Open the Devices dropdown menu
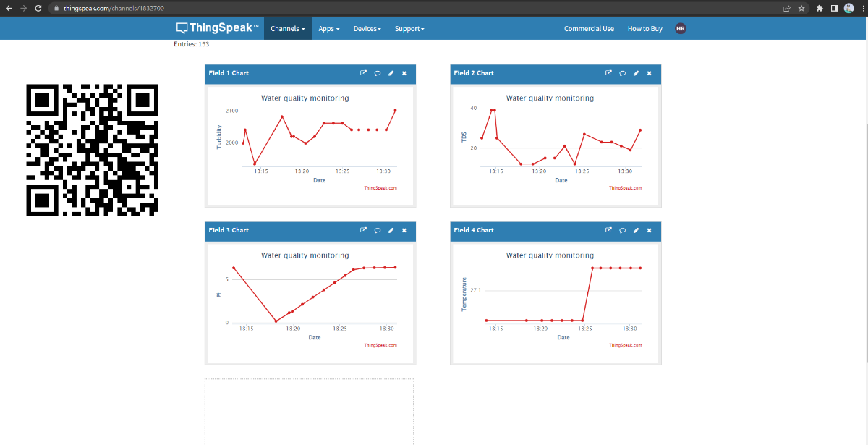Viewport: 868px width, 445px height. tap(367, 29)
